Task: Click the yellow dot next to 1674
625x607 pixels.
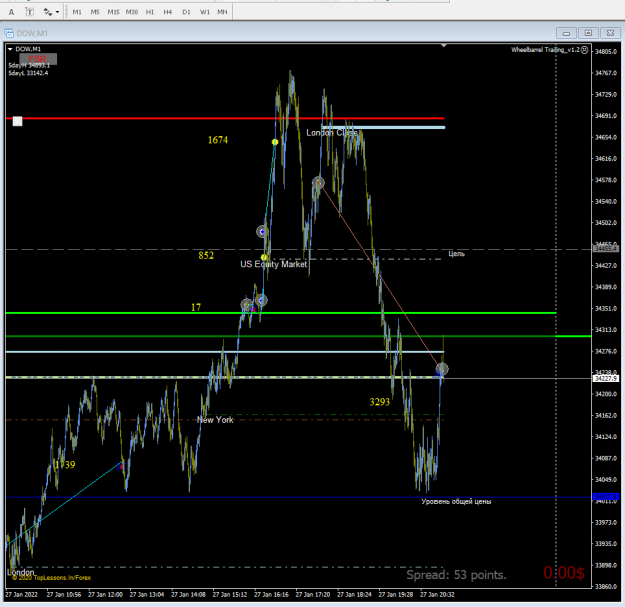Action: [275, 142]
